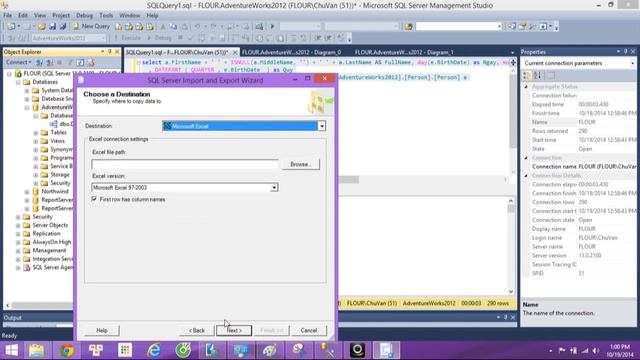This screenshot has height=360, width=640.
Task: Click the 290 rows status bar entry
Action: coord(498,303)
